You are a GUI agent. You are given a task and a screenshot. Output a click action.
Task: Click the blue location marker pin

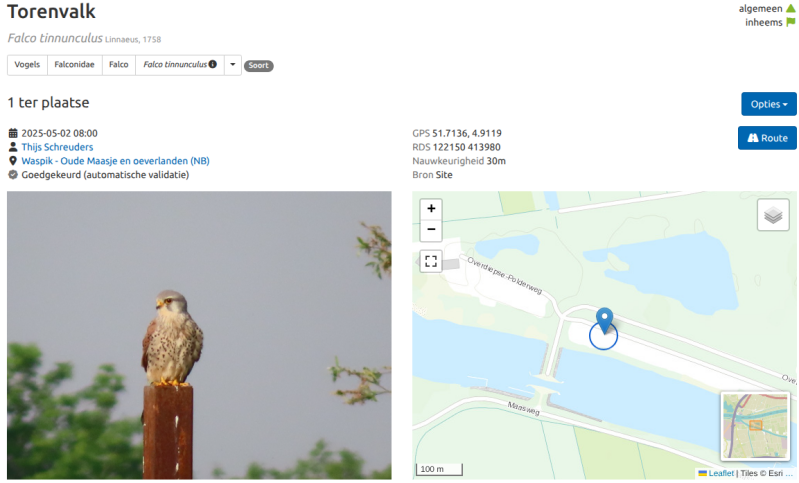click(605, 320)
